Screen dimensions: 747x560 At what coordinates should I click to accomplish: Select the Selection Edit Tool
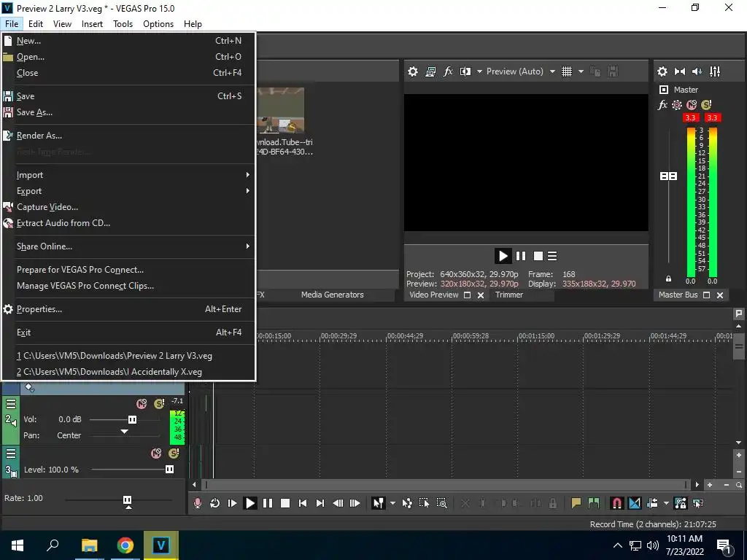click(424, 503)
